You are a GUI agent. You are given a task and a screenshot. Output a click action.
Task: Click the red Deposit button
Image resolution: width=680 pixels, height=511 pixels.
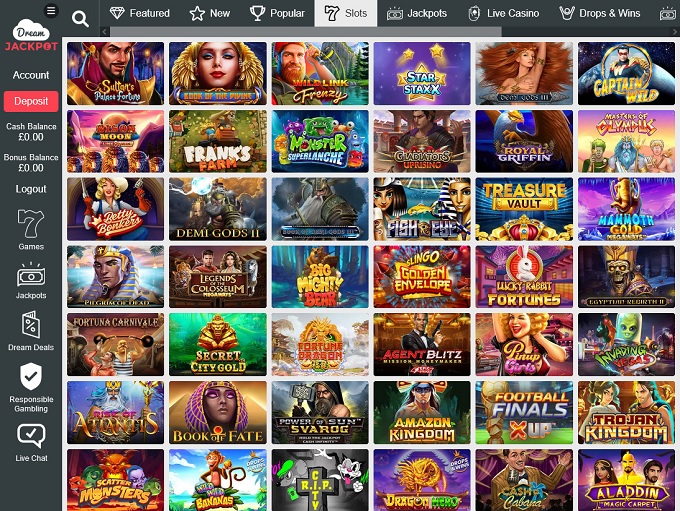(31, 101)
